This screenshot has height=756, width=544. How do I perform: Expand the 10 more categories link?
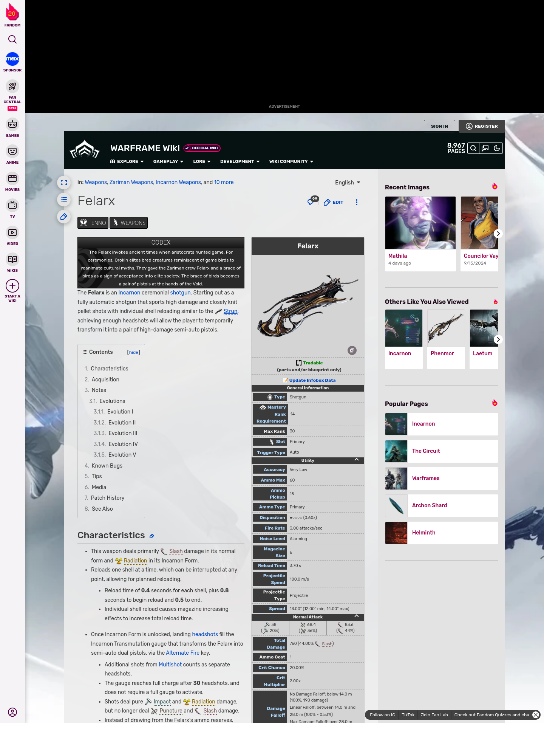(224, 182)
